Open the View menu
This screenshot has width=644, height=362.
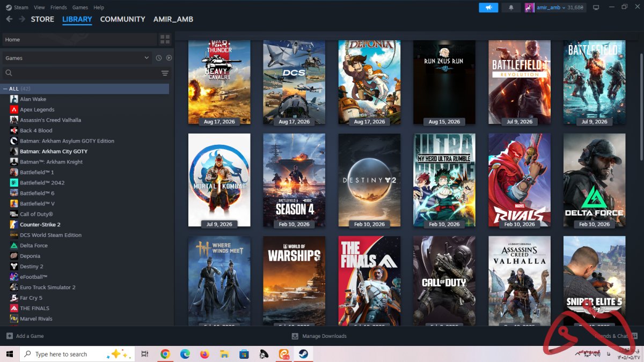39,8
